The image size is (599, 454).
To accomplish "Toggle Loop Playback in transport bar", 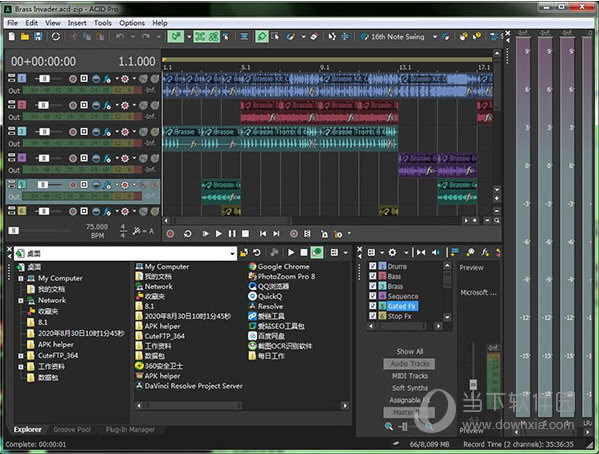I will tap(188, 233).
